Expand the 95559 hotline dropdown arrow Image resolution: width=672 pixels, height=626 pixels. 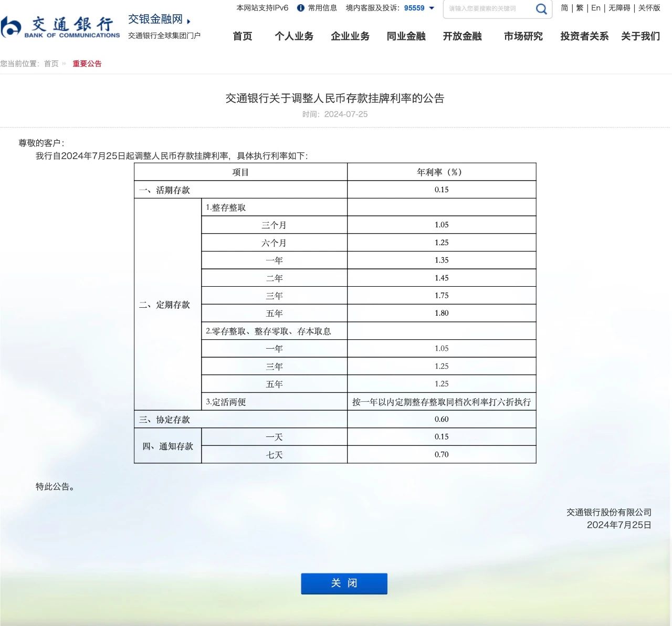coord(432,8)
